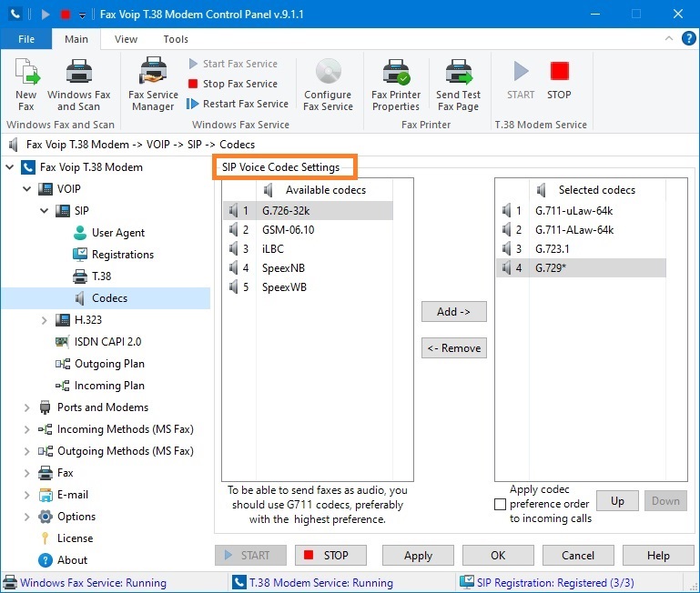Switch to the Tools ribbon tab
This screenshot has width=700, height=593.
[x=176, y=39]
